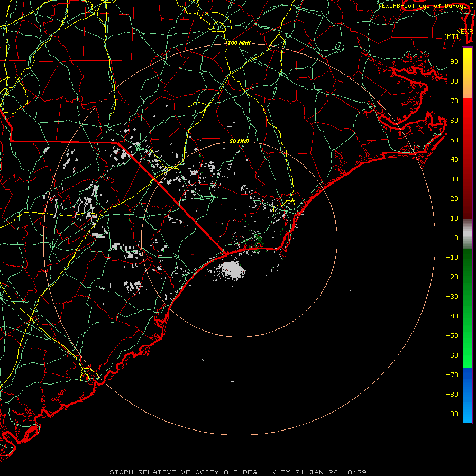Click the 60 value on velocity scale
Viewport: 476px width, 476px height.
[454, 120]
